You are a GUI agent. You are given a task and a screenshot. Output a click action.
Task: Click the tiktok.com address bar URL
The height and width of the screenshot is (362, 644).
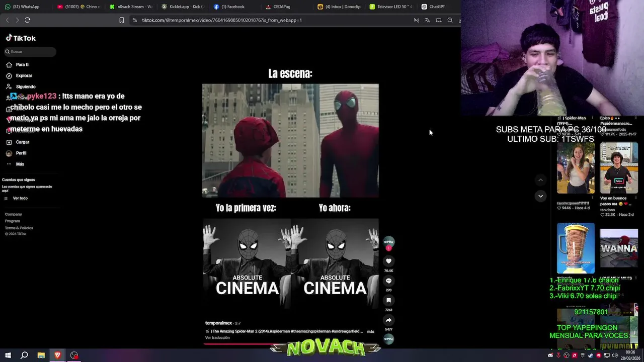(x=222, y=20)
